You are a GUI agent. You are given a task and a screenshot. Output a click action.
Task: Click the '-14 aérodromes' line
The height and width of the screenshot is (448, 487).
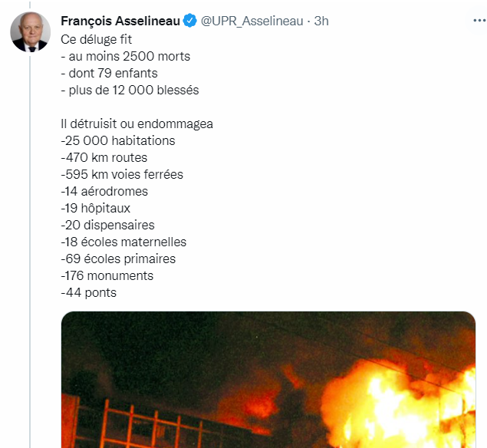click(x=104, y=191)
